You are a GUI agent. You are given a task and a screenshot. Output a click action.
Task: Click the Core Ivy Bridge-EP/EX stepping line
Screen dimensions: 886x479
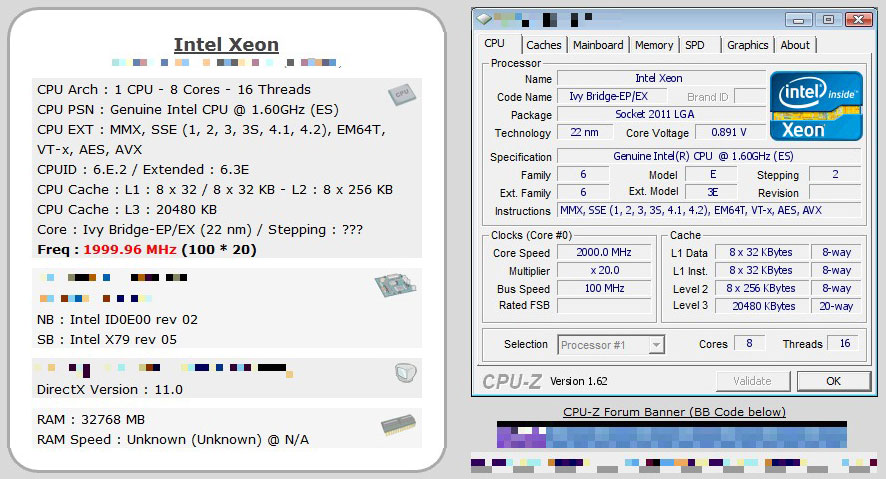click(200, 229)
